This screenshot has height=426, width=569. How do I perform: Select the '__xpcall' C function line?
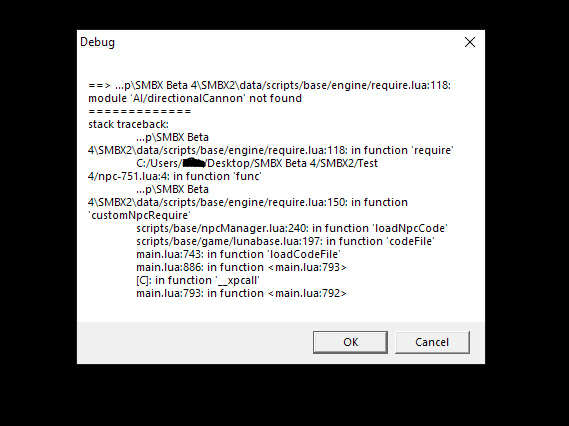pos(198,280)
